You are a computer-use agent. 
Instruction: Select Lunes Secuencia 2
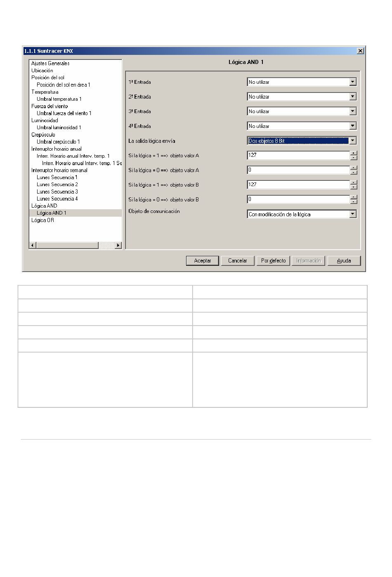click(x=57, y=184)
